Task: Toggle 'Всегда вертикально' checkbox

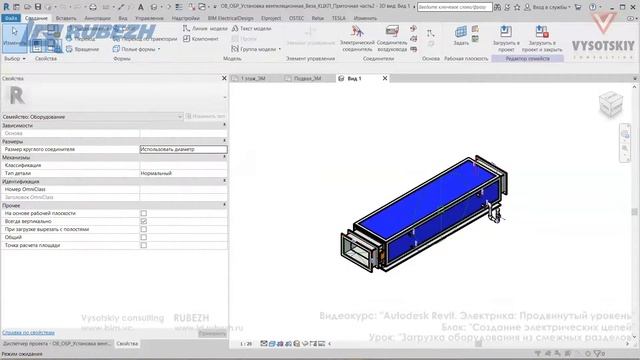Action: click(x=144, y=221)
